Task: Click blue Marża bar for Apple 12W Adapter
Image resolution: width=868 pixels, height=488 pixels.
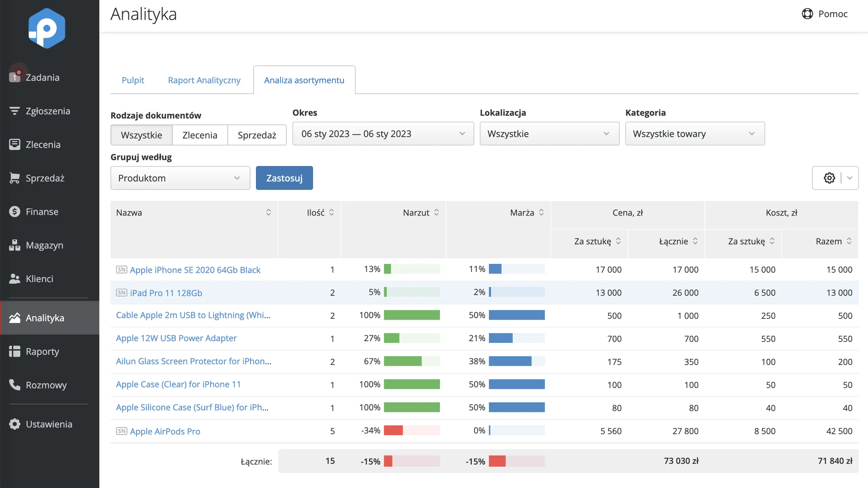Action: pyautogui.click(x=501, y=338)
